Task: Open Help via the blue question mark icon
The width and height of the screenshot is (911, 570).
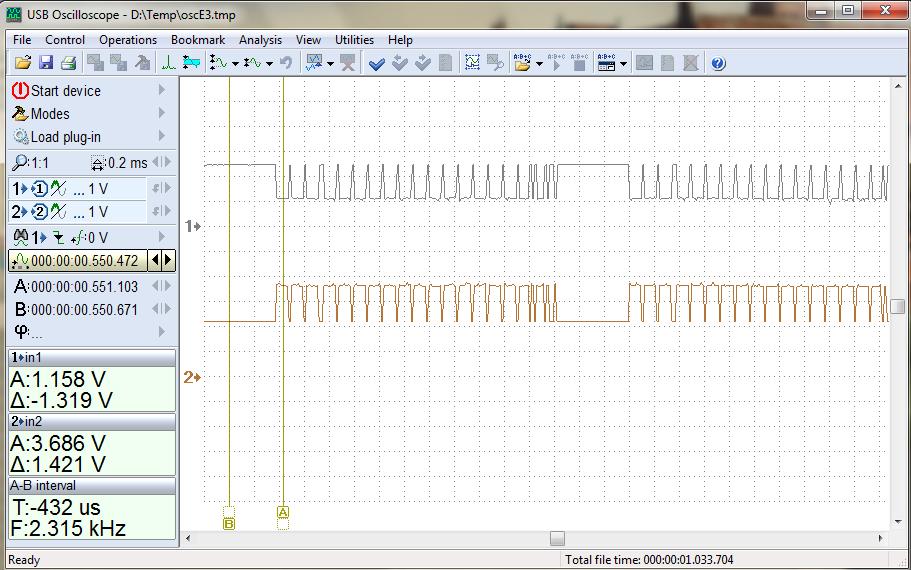Action: coord(718,63)
